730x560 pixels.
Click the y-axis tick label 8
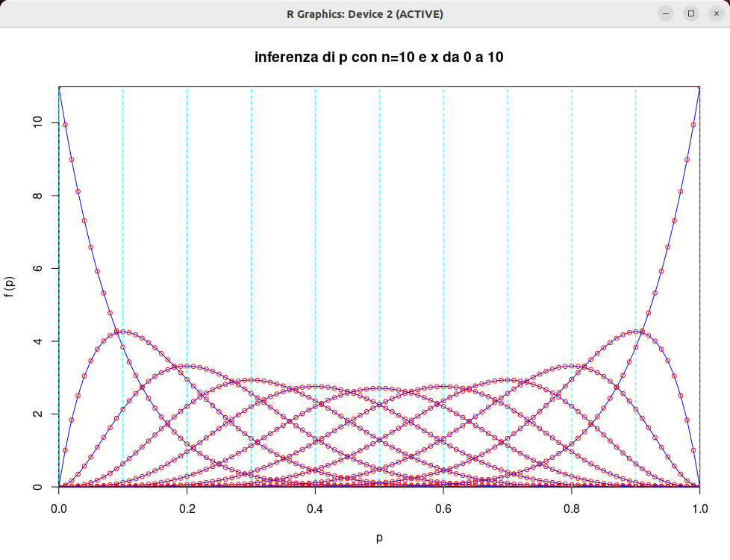point(38,196)
